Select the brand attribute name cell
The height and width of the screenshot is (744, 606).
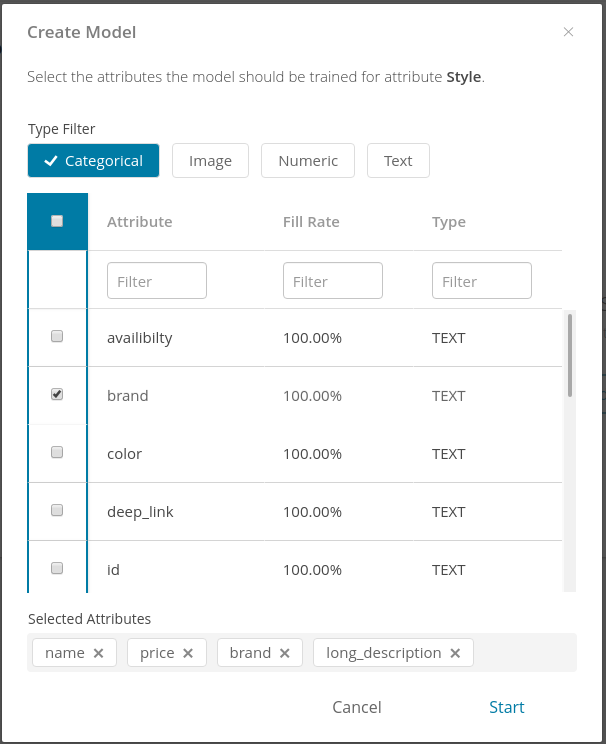click(x=128, y=396)
